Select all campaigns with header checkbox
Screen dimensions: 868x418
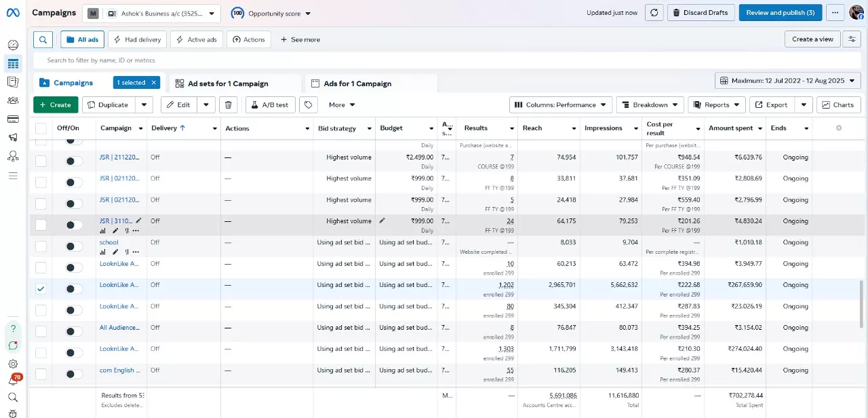41,128
